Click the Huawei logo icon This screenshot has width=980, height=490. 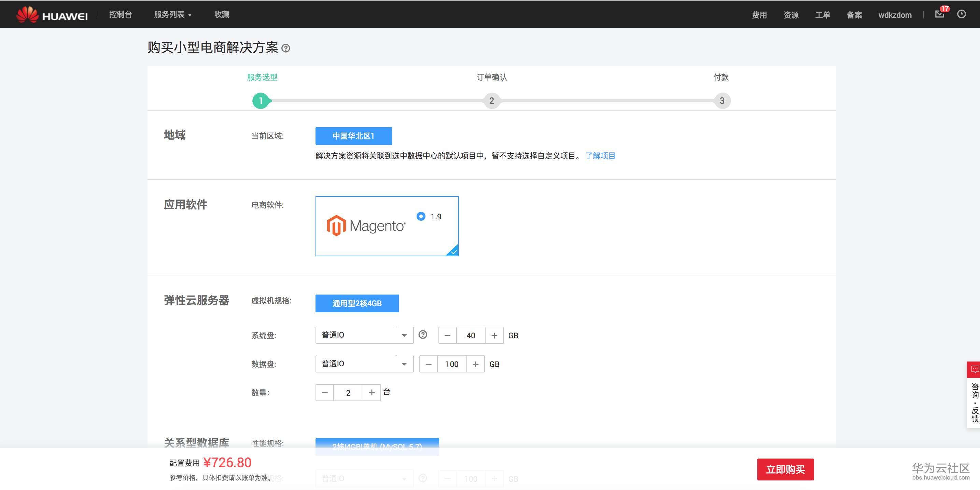tap(27, 14)
